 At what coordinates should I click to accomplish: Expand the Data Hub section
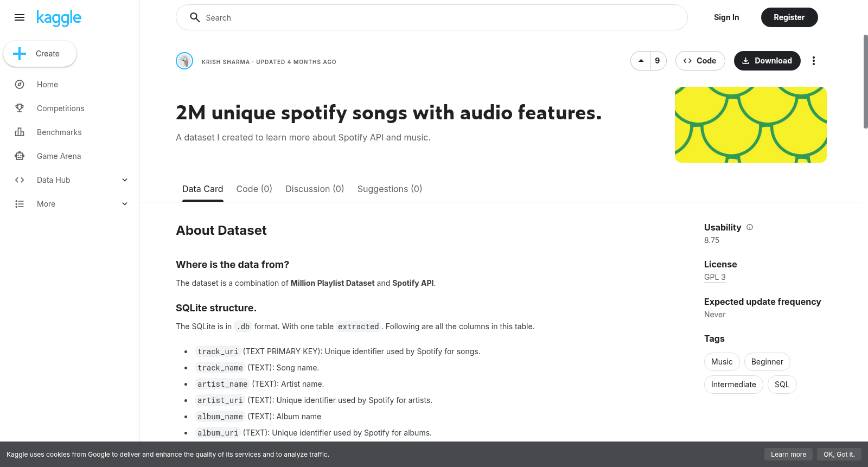point(125,180)
